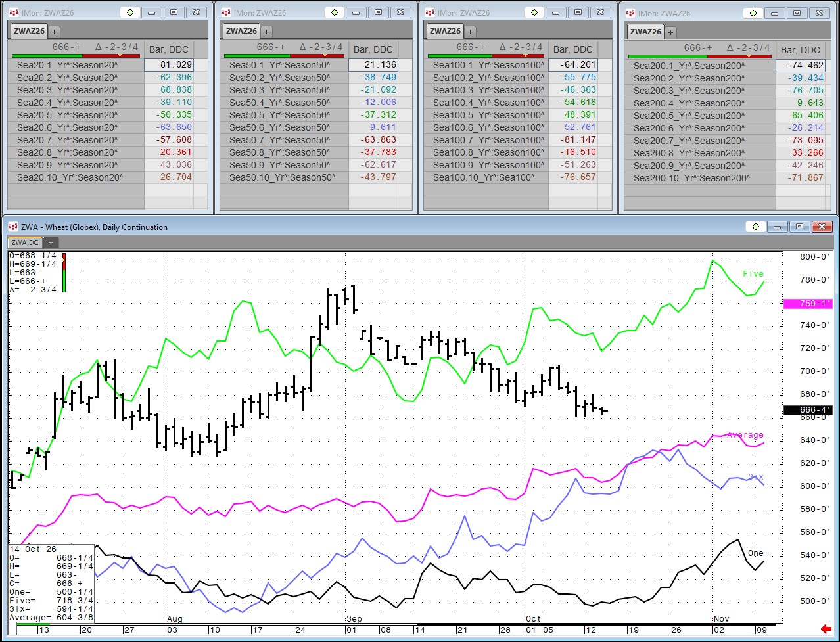Click the red left arrow at the chart's bottom-right corner
840x642 pixels.
coord(826,630)
